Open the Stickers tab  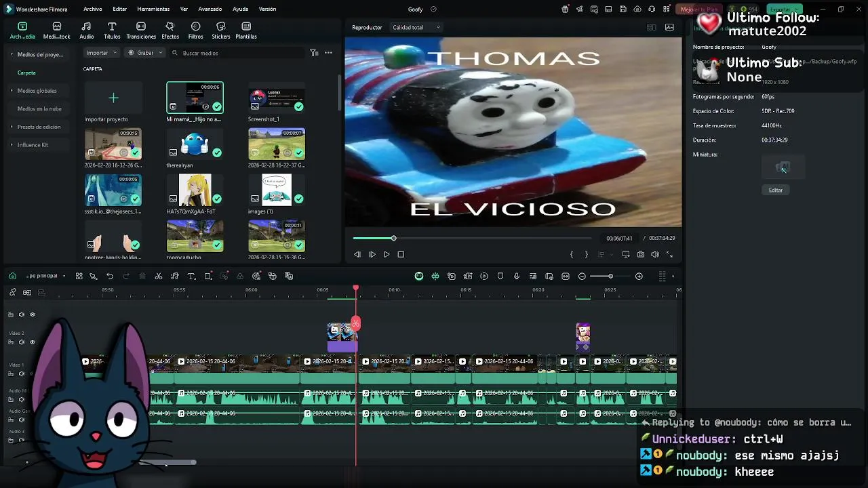[220, 30]
